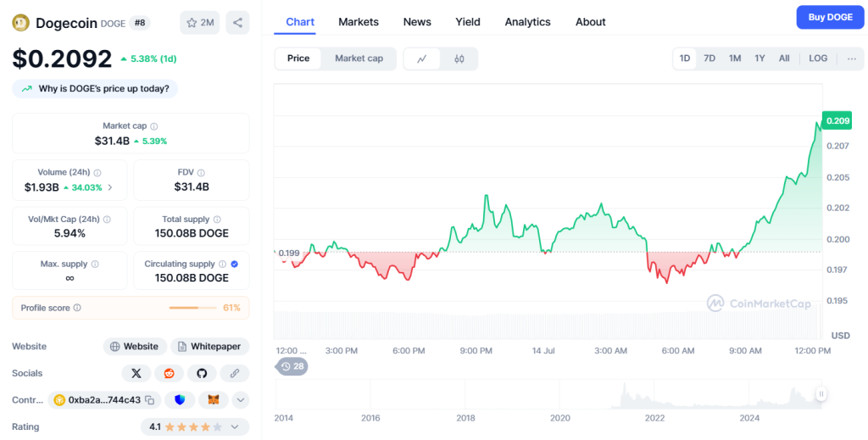Click the range slider handle on history chart
The width and height of the screenshot is (868, 440).
tap(821, 394)
